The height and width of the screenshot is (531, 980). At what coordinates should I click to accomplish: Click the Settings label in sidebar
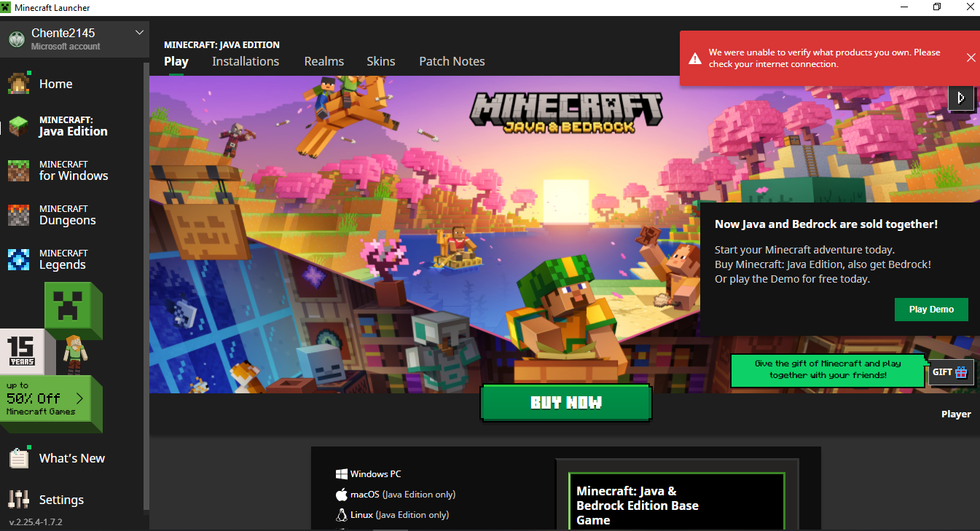61,500
